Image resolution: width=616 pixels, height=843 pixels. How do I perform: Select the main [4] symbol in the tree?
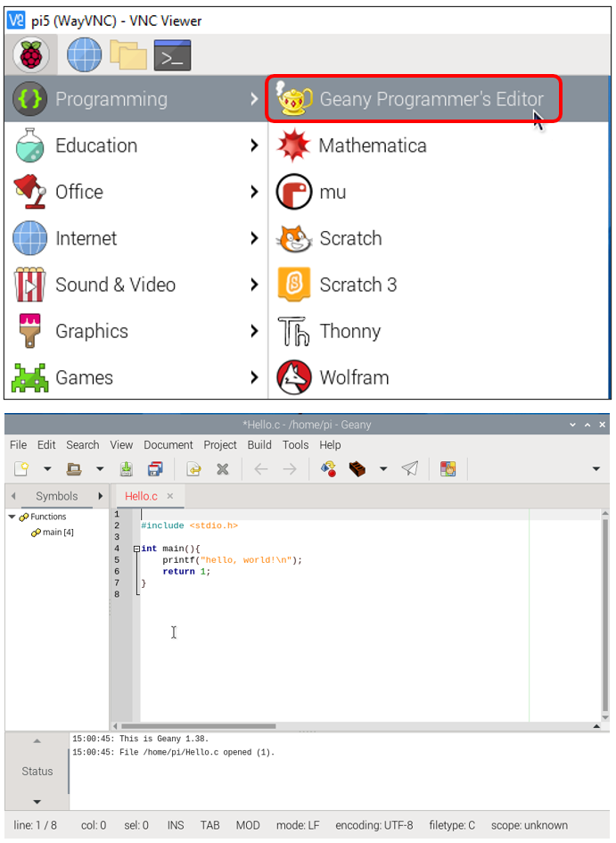click(53, 533)
